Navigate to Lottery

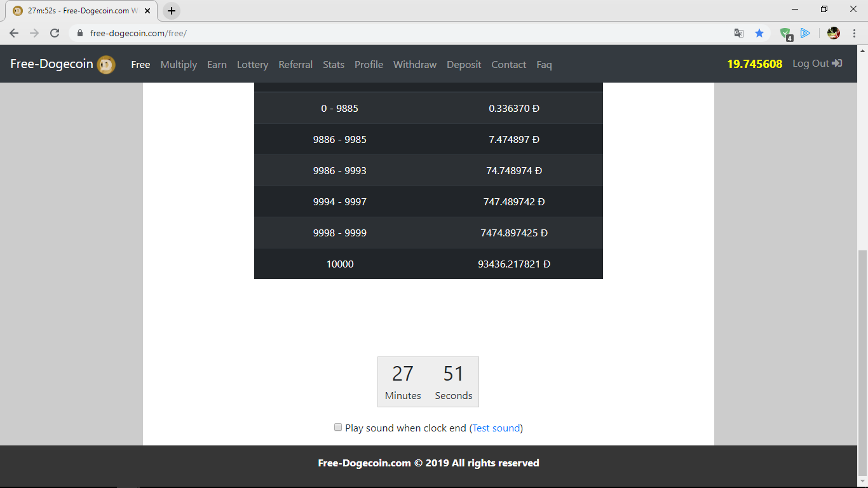click(x=252, y=65)
